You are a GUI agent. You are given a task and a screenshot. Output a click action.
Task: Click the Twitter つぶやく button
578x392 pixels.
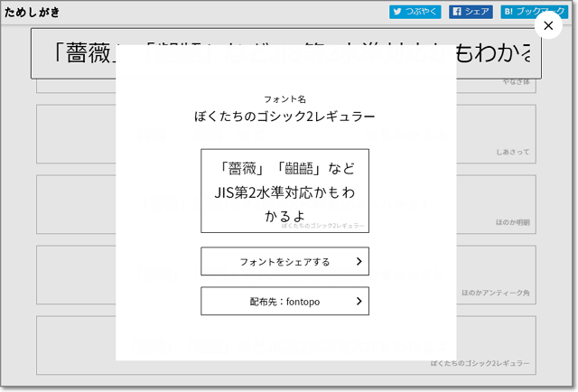pos(415,12)
